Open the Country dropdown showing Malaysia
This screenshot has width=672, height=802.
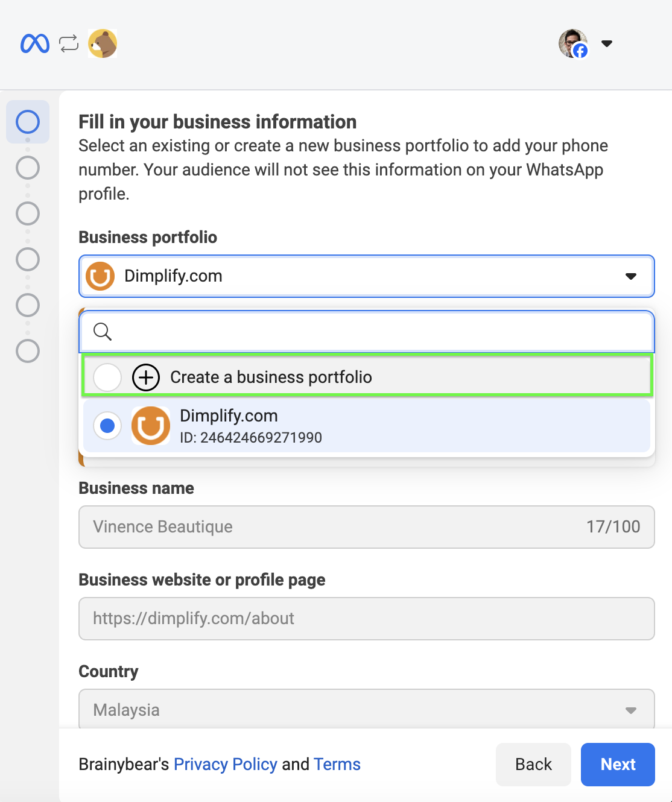pyautogui.click(x=367, y=709)
